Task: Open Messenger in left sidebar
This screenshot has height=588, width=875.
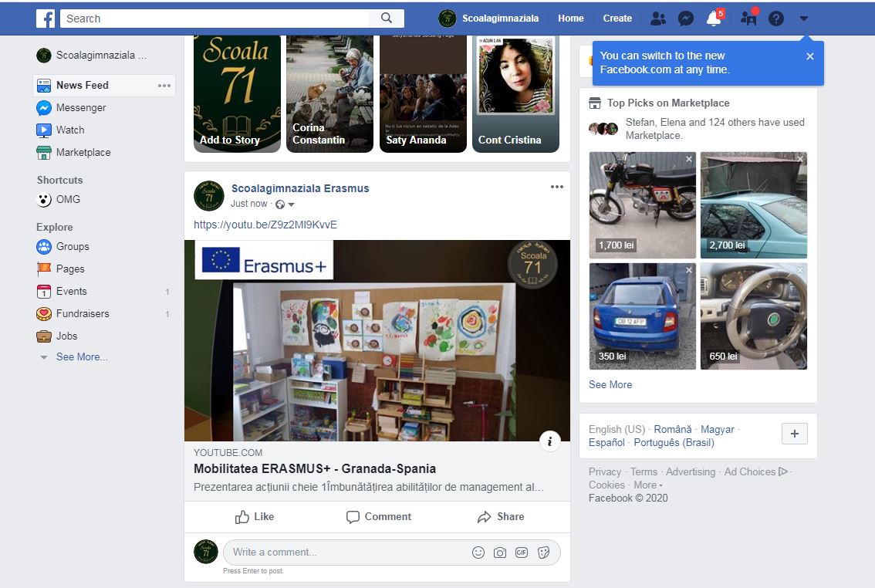Action: click(71, 108)
